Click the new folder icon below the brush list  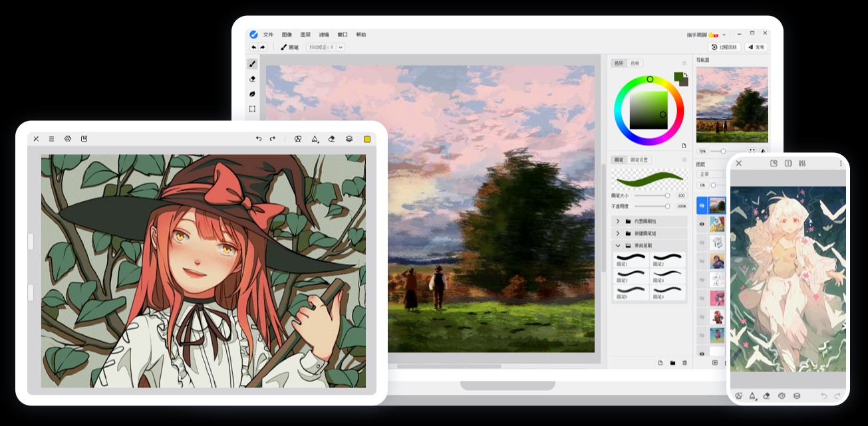pyautogui.click(x=672, y=363)
